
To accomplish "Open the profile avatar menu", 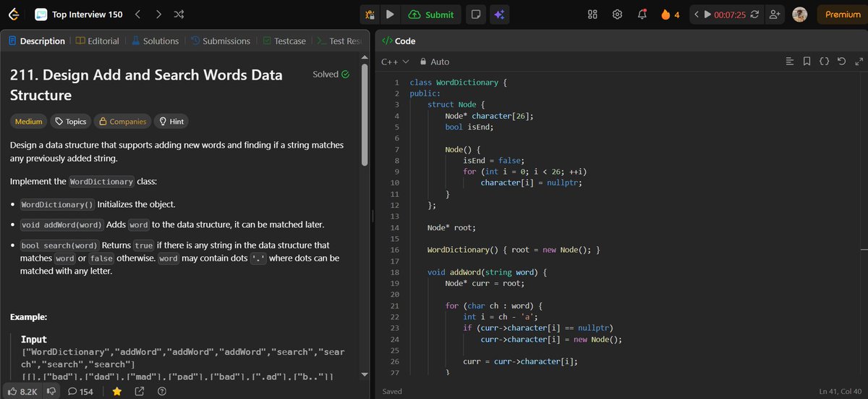I will (x=799, y=14).
